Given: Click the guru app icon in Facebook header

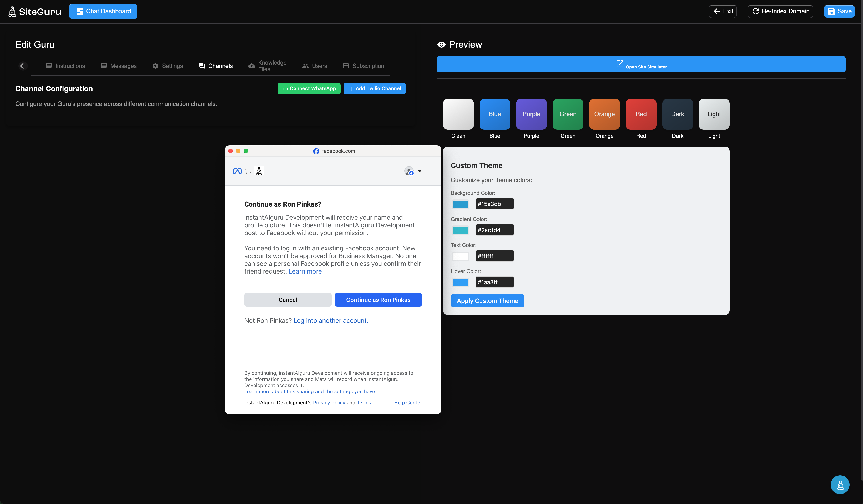Looking at the screenshot, I should pyautogui.click(x=259, y=171).
